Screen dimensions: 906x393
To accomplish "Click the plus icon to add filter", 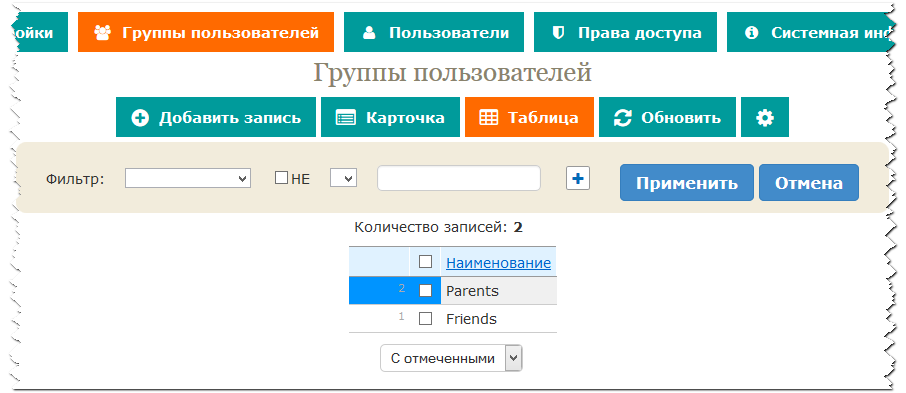I will (x=577, y=179).
